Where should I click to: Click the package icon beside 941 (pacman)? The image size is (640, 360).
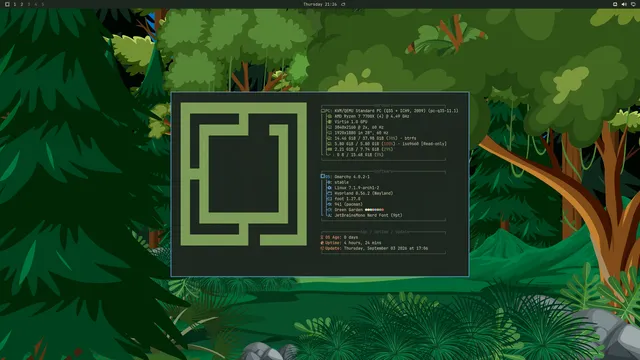329,204
